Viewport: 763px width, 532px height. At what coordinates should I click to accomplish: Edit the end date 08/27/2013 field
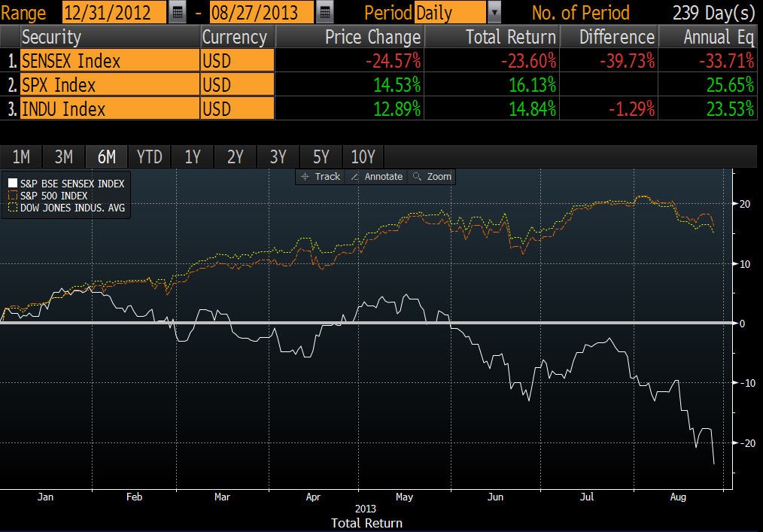click(262, 12)
